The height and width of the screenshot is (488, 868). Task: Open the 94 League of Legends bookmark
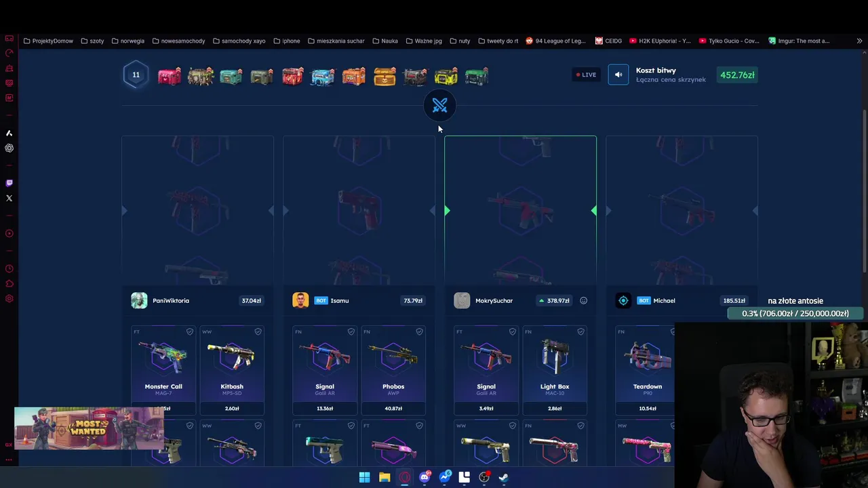coord(555,41)
